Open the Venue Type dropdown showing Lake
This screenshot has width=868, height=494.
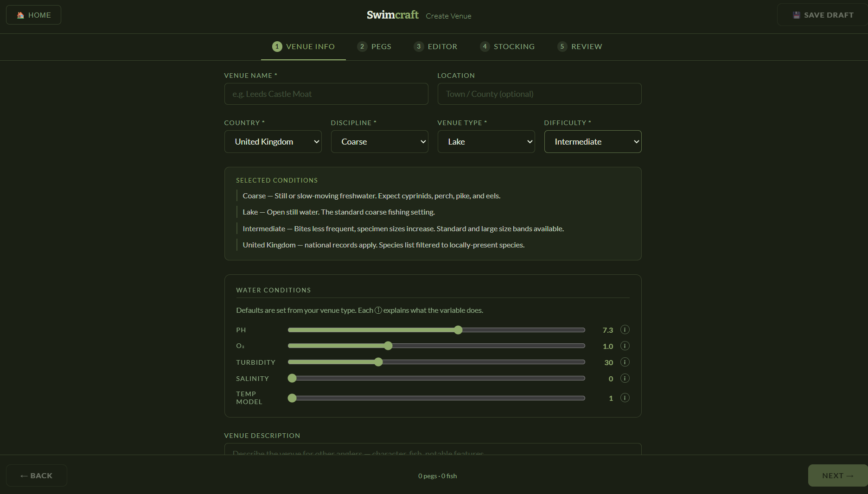click(x=486, y=142)
